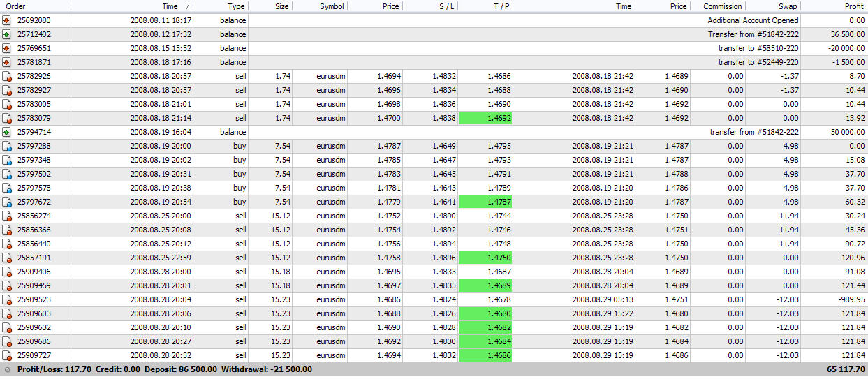This screenshot has height=386, width=868.
Task: Click the sell icon next to order 25909603
Action: coord(6,313)
